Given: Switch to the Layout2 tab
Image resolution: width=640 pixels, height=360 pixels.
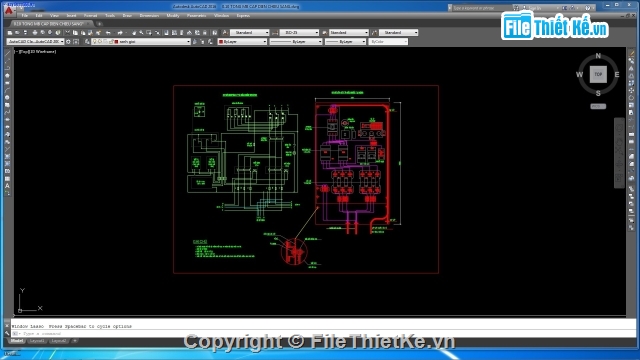Looking at the screenshot, I should click(x=59, y=341).
